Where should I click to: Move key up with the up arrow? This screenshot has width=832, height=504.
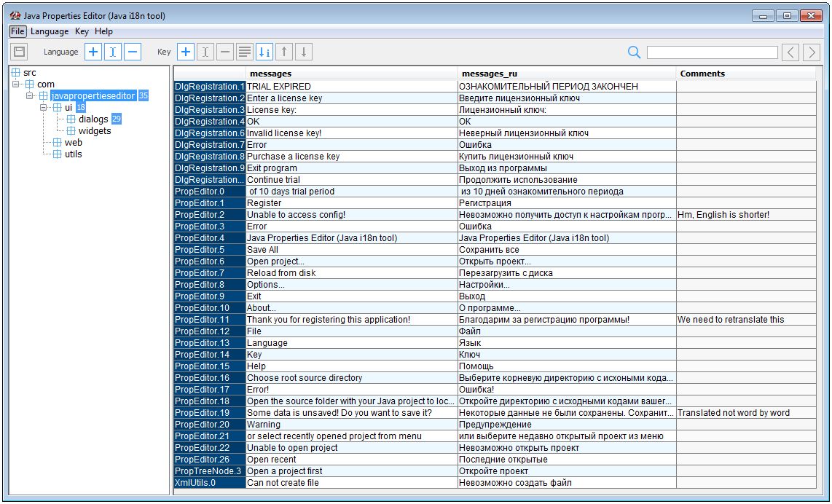tap(284, 52)
